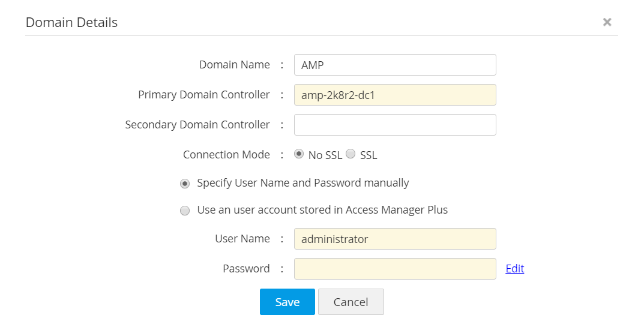Click the User Name label text
The image size is (644, 333).
pos(242,239)
